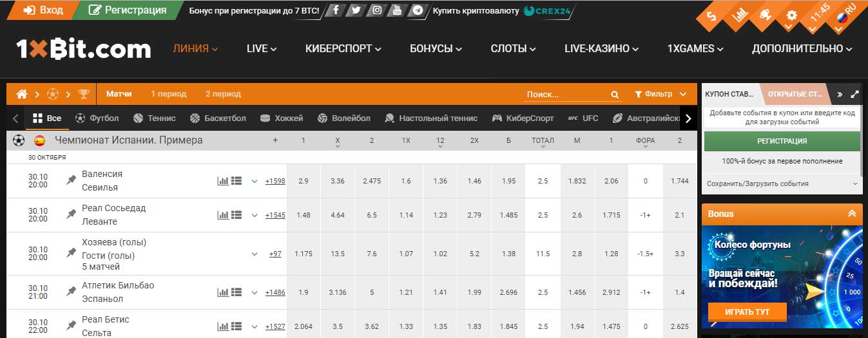Click the top Регистрация button
This screenshot has height=338, width=868.
tap(127, 10)
